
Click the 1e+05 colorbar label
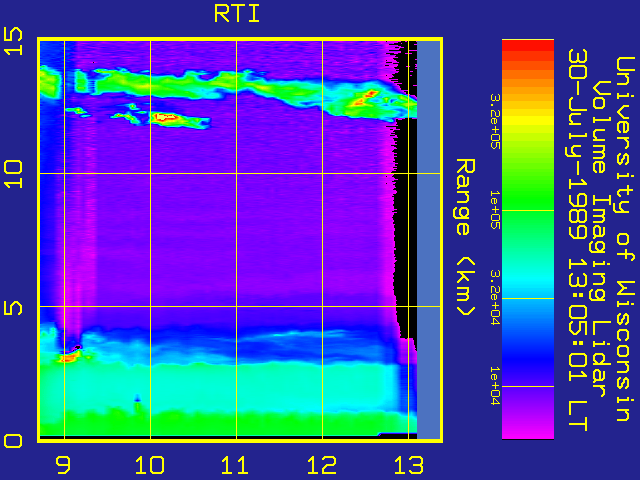point(495,210)
